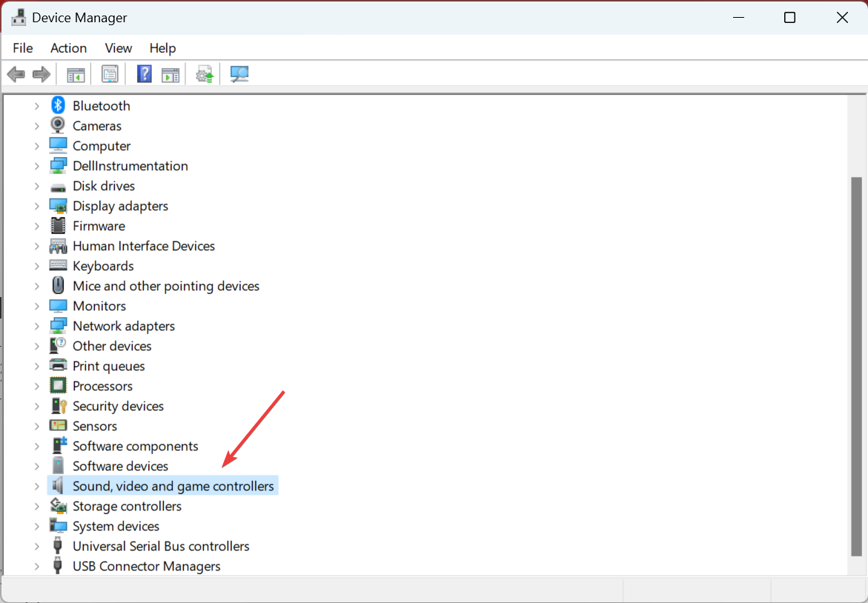Open the View menu
This screenshot has width=868, height=603.
119,48
